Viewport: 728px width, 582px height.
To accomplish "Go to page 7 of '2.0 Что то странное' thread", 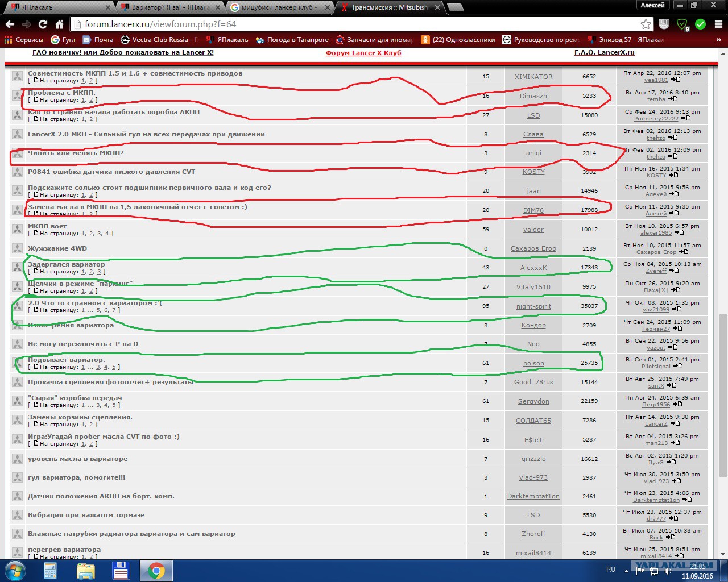I will [114, 310].
